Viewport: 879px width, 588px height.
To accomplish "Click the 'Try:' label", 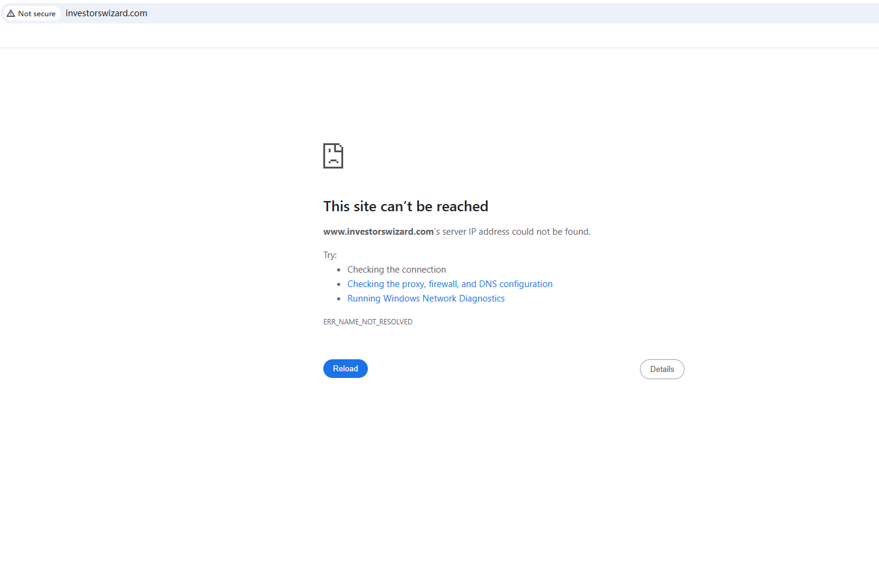I will [330, 255].
